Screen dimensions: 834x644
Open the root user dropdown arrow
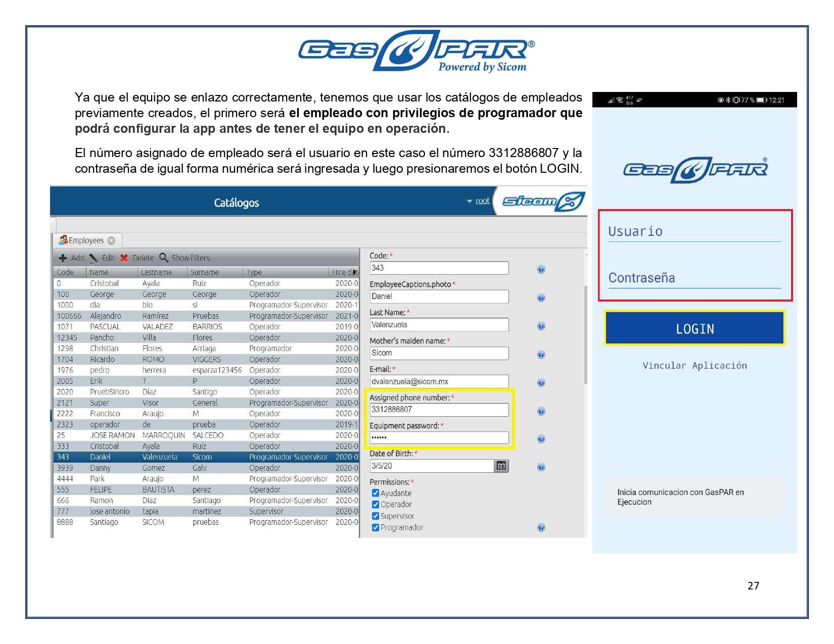point(470,202)
